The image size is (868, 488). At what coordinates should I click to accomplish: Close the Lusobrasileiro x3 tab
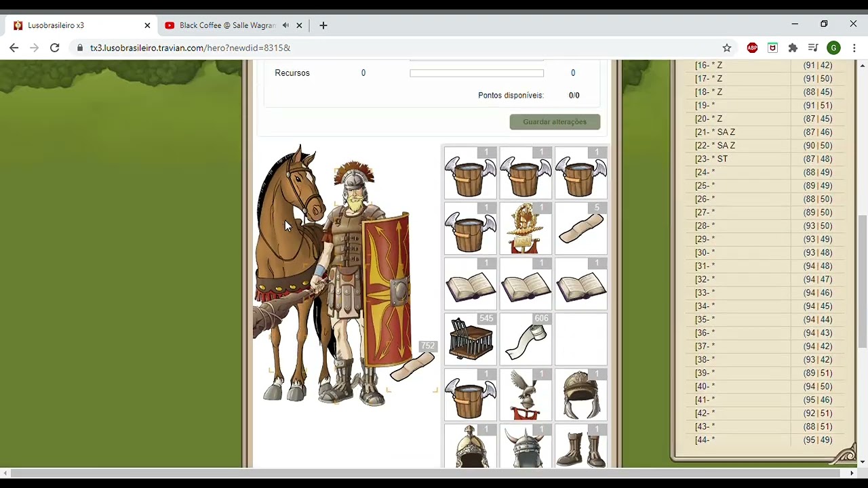pos(147,25)
